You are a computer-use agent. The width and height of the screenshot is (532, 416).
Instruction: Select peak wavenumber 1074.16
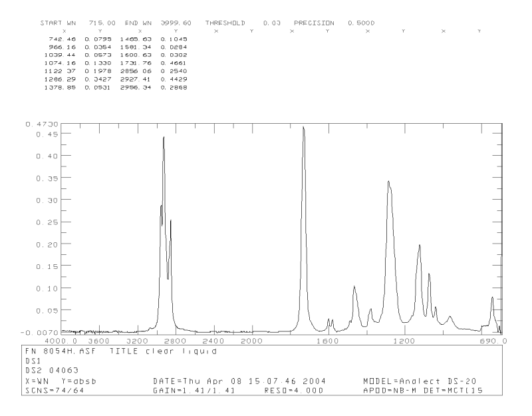click(x=60, y=63)
